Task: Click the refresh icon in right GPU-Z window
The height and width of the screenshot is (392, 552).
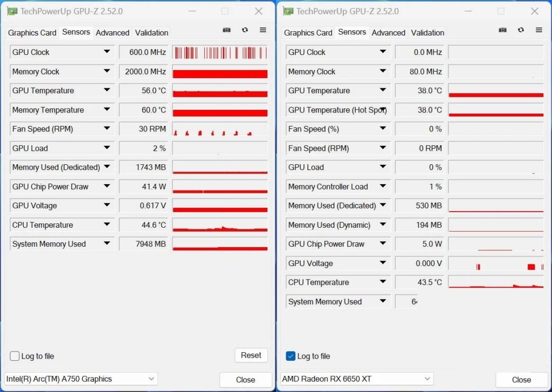Action: point(521,30)
